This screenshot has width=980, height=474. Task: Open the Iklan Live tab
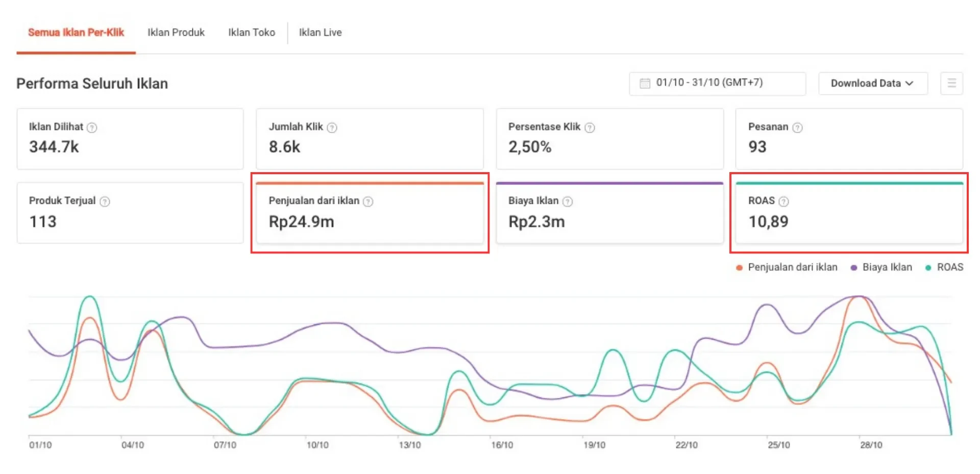320,33
